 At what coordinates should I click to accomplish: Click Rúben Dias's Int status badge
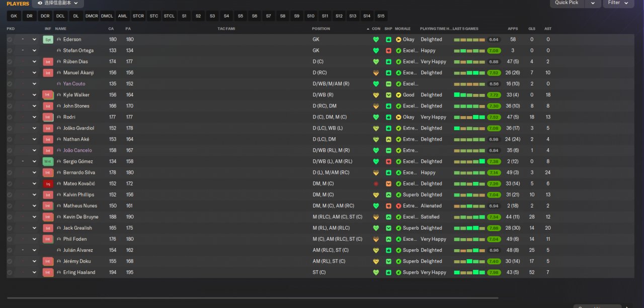pos(48,61)
